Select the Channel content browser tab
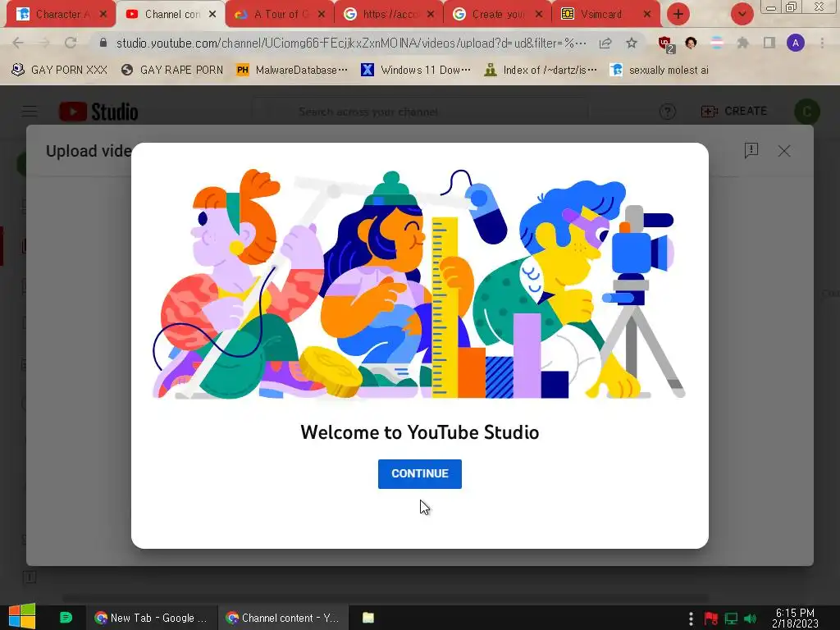840x630 pixels. click(x=169, y=15)
